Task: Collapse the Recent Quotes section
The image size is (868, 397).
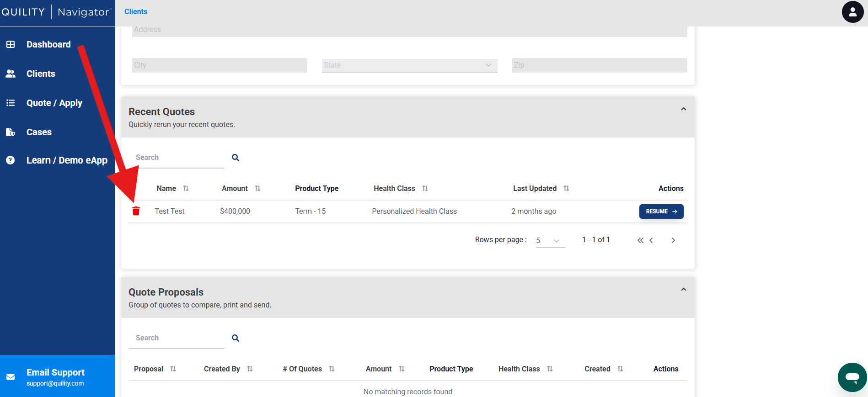Action: (683, 109)
